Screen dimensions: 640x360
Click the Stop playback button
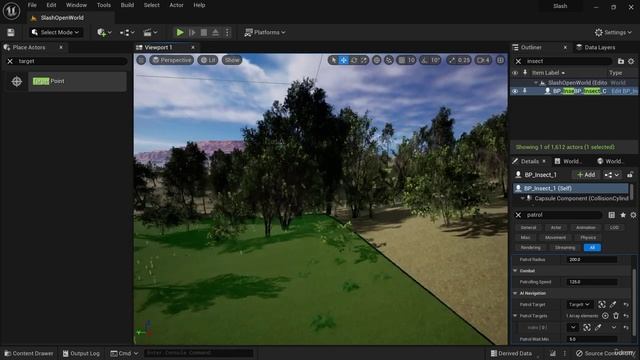coord(204,32)
